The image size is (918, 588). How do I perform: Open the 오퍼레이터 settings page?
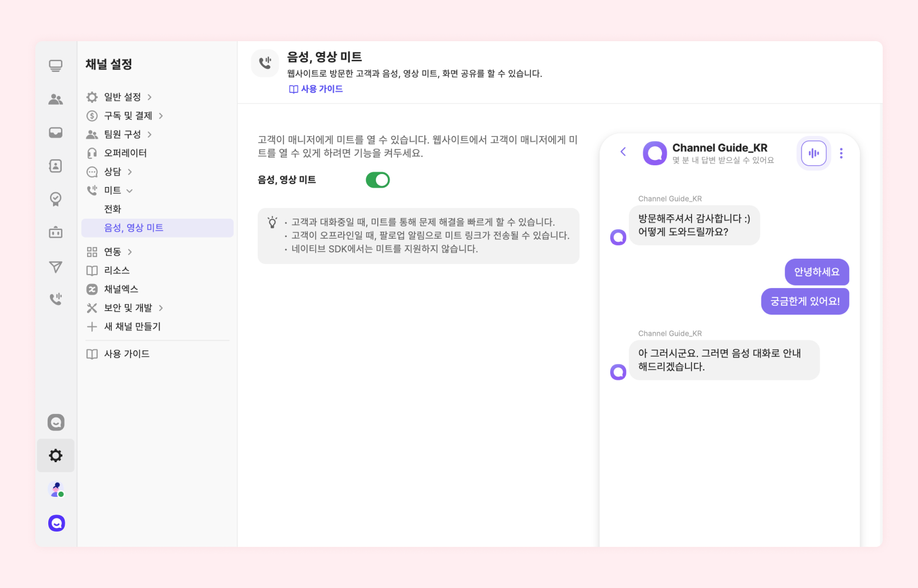pos(125,153)
